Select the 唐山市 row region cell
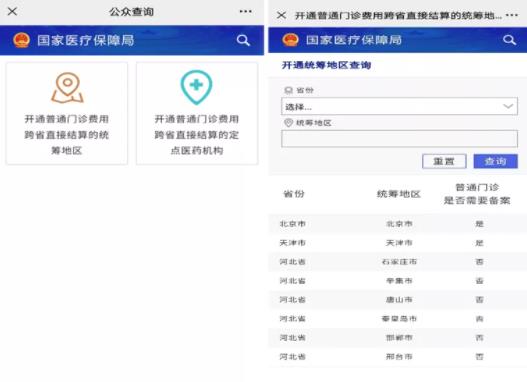527x382 pixels. click(x=399, y=300)
